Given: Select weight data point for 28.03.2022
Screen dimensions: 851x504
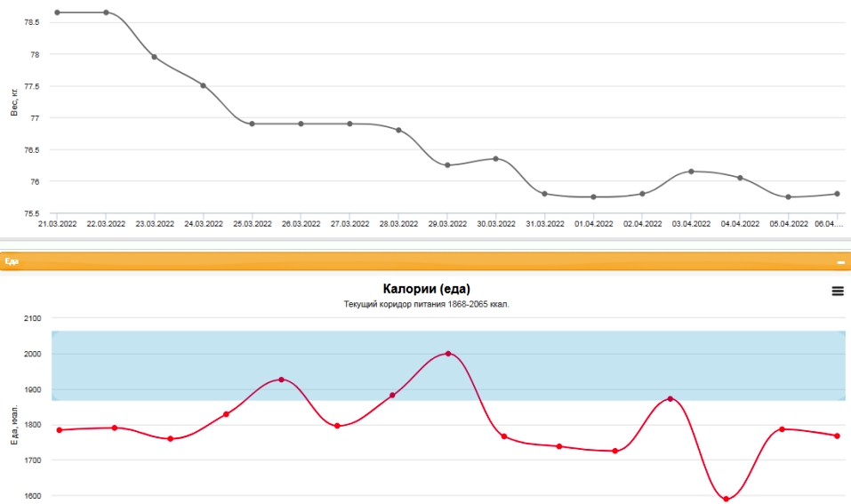Looking at the screenshot, I should coord(399,130).
